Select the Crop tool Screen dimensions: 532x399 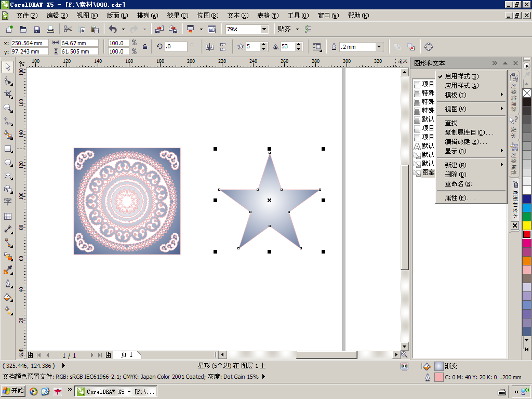pos(8,95)
